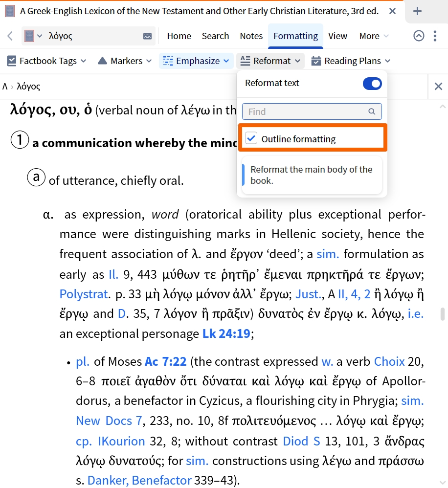The width and height of the screenshot is (448, 488).
Task: Click the vertical scrollbar thumb
Action: click(443, 314)
